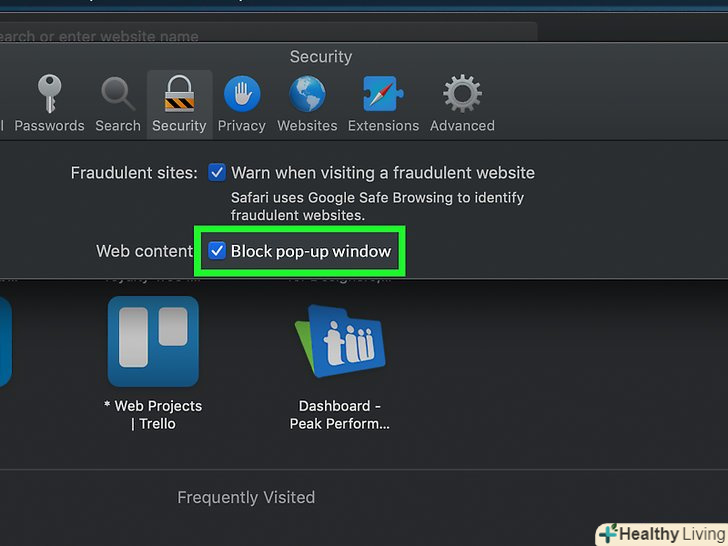This screenshot has width=728, height=546.
Task: Click the Healthy Living logo
Action: tap(661, 534)
